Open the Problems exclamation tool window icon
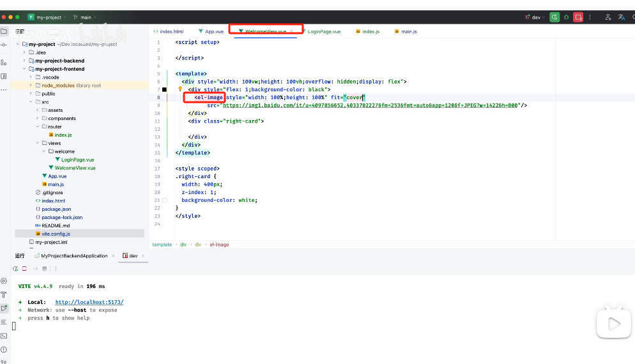The width and height of the screenshot is (635, 364). [4, 349]
